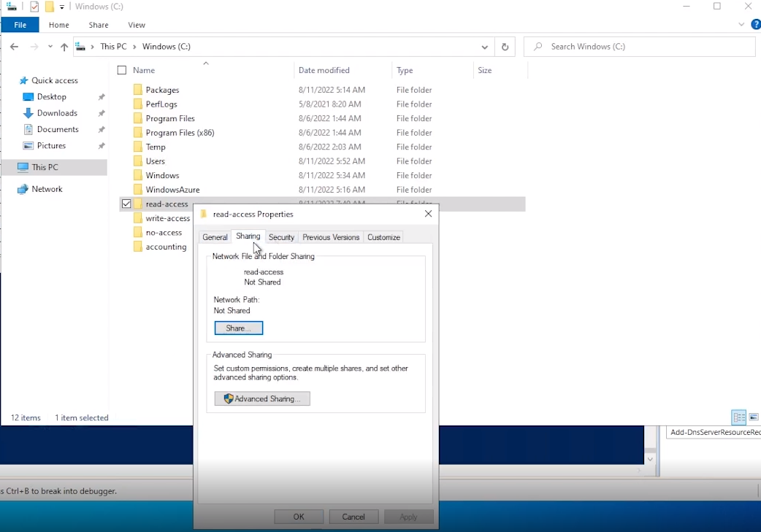The width and height of the screenshot is (761, 532).
Task: Close the read-access Properties dialog
Action: click(428, 214)
